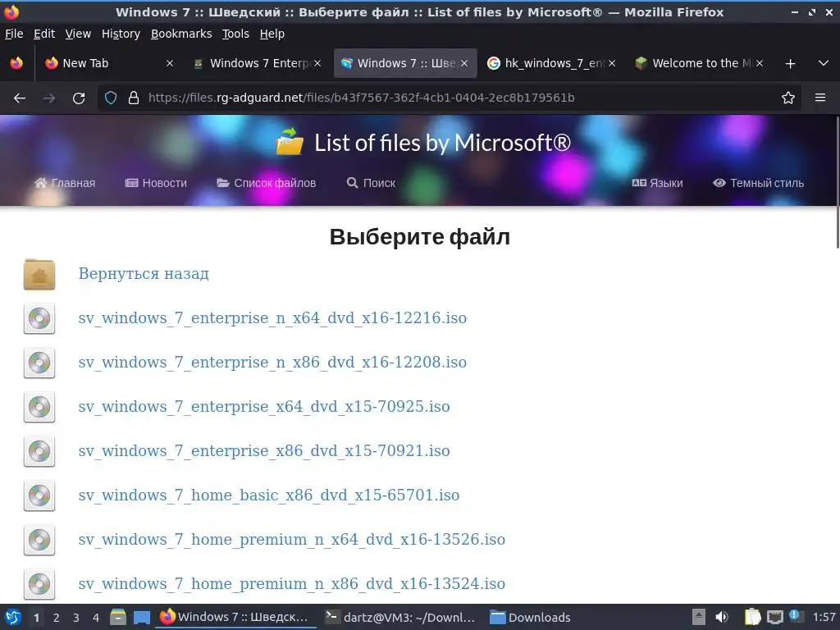Image resolution: width=840 pixels, height=630 pixels.
Task: Switch to Windows 7 Enterprise tab
Action: [257, 63]
